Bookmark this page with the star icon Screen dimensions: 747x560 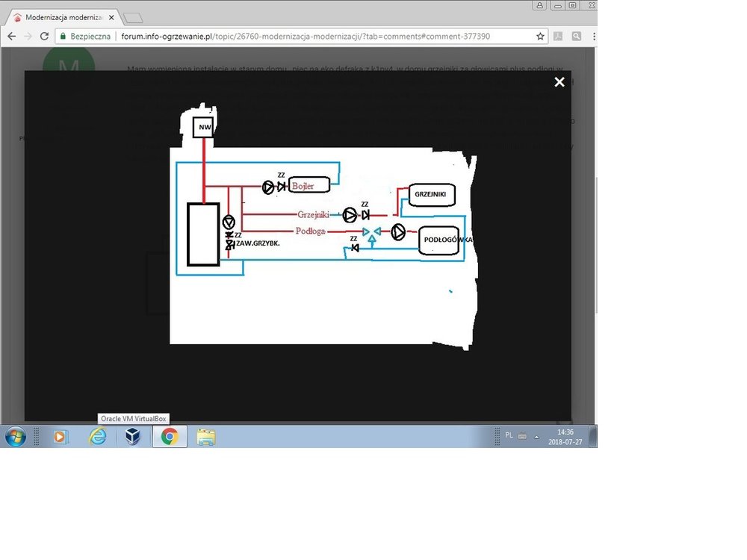540,36
